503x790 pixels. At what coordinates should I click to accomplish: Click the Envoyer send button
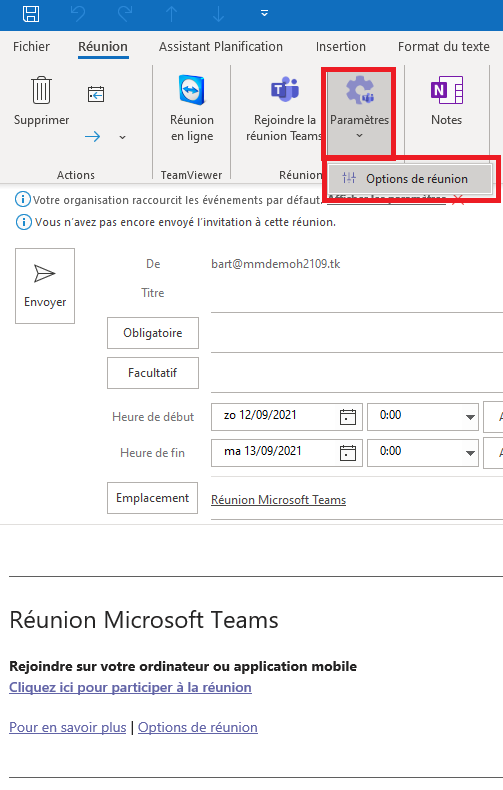(45, 286)
